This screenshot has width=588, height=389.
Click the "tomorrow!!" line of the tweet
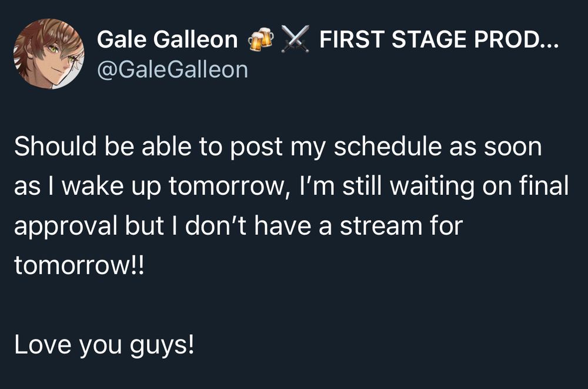(x=79, y=265)
